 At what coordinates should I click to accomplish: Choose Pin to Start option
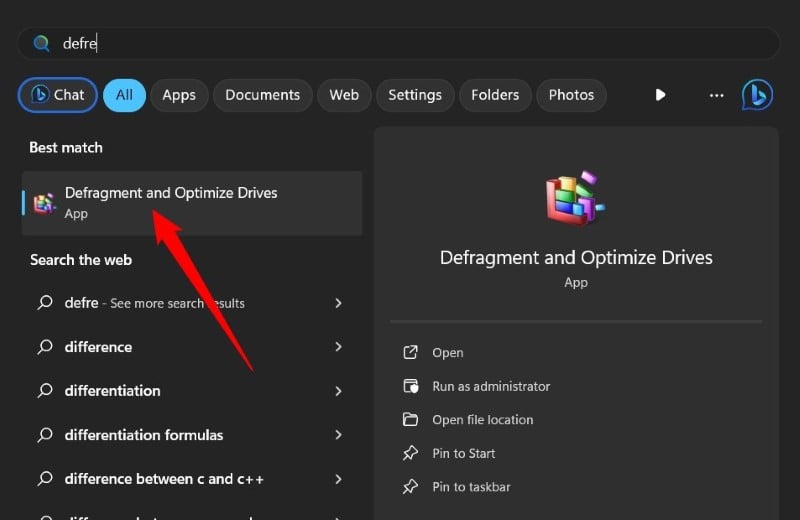point(463,453)
